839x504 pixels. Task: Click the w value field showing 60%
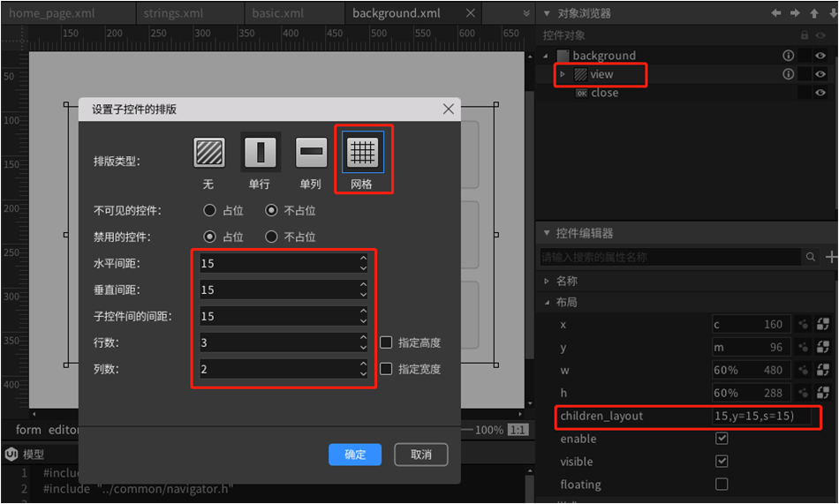click(x=752, y=370)
